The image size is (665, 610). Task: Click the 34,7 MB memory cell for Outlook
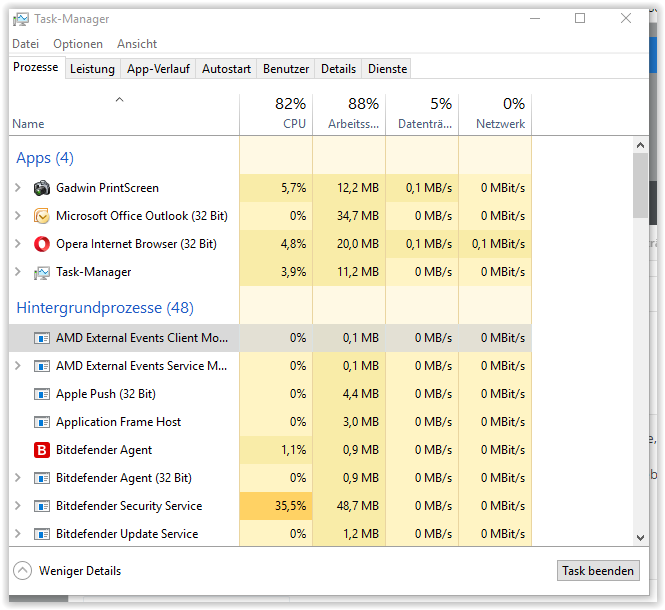(x=349, y=216)
